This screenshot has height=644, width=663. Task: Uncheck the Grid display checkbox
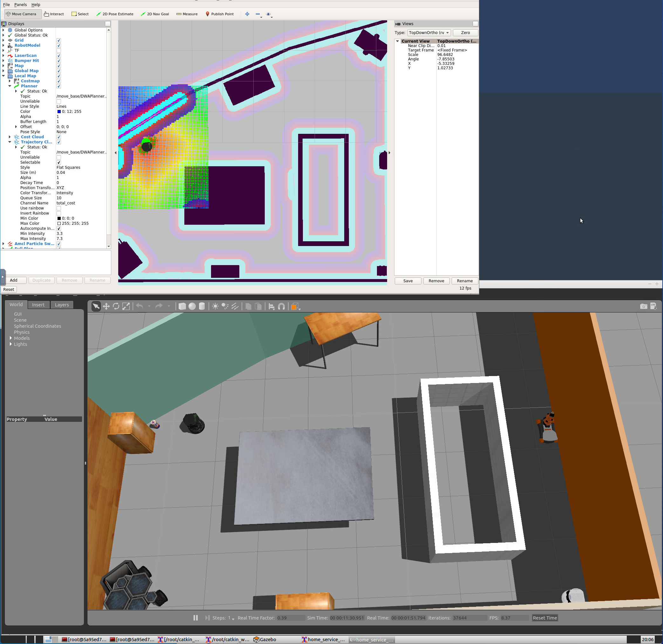tap(58, 40)
